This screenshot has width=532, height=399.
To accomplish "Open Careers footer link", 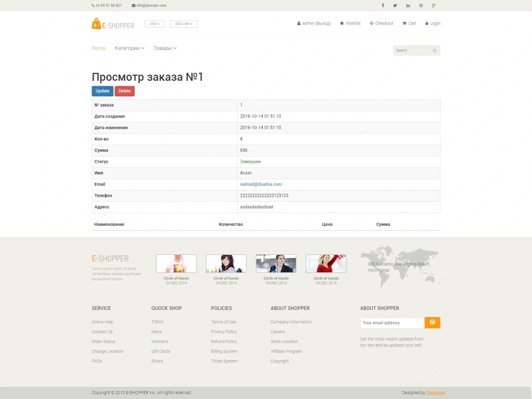I will pyautogui.click(x=278, y=332).
